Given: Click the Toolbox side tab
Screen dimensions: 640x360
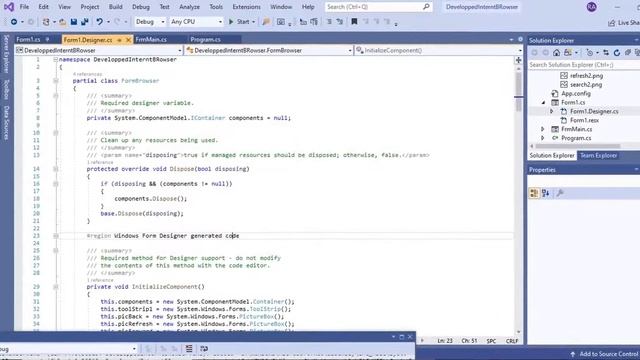Looking at the screenshot, I should click(6, 89).
